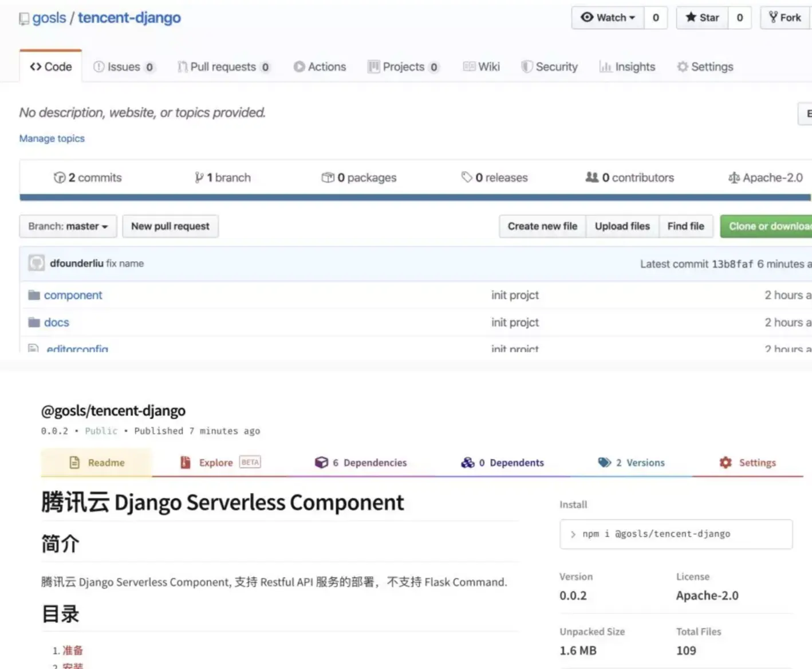812x669 pixels.
Task: Click the folder icon for component
Action: 34,295
